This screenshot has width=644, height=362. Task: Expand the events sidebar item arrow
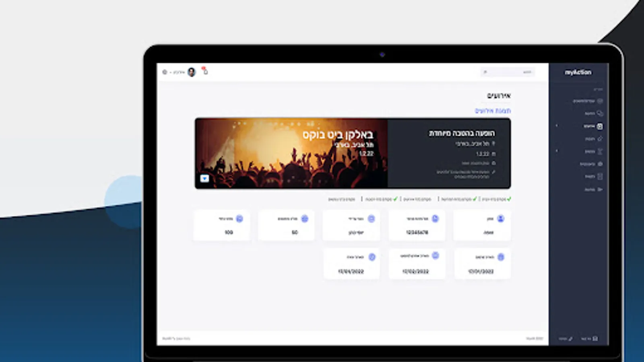click(x=557, y=126)
